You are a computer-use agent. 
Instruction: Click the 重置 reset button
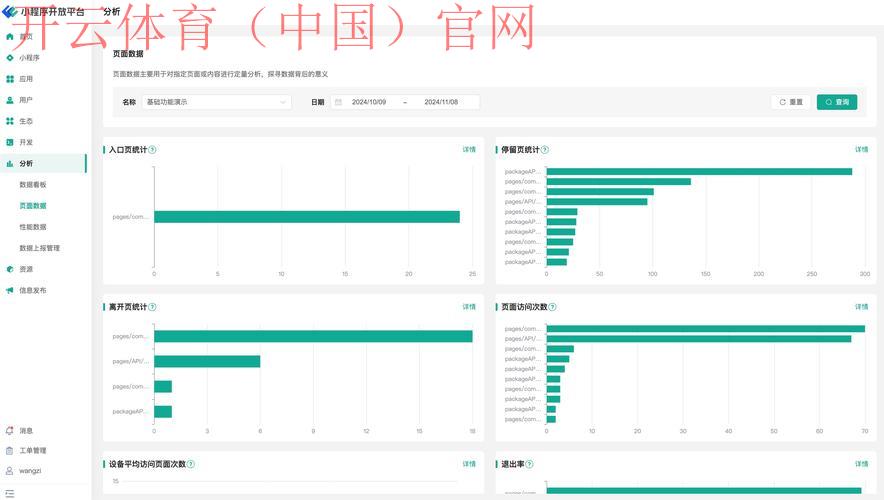tap(790, 102)
